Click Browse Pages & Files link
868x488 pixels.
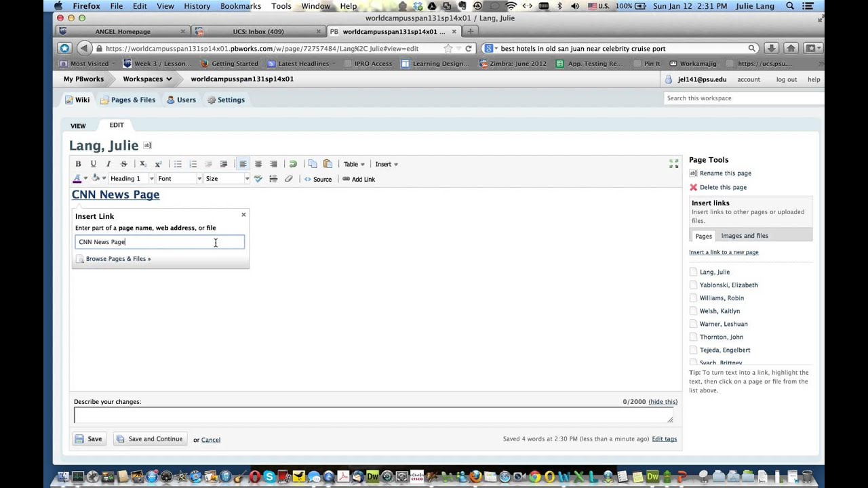[x=118, y=259]
